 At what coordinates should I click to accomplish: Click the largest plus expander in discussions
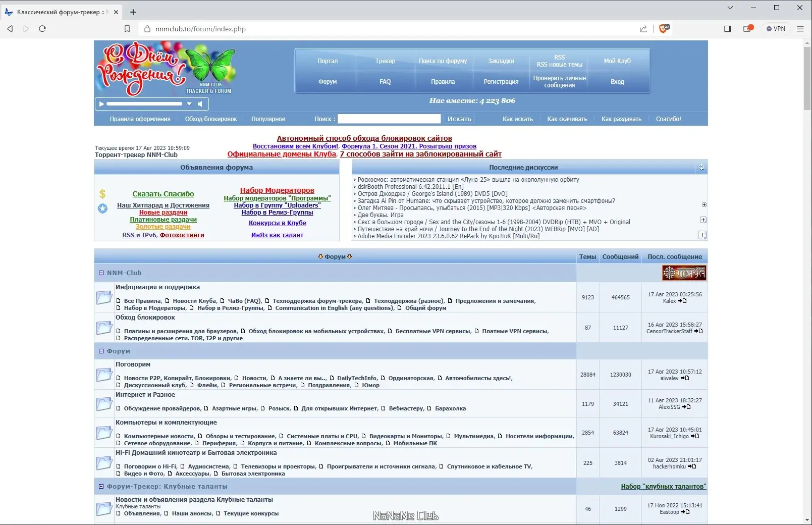(702, 235)
